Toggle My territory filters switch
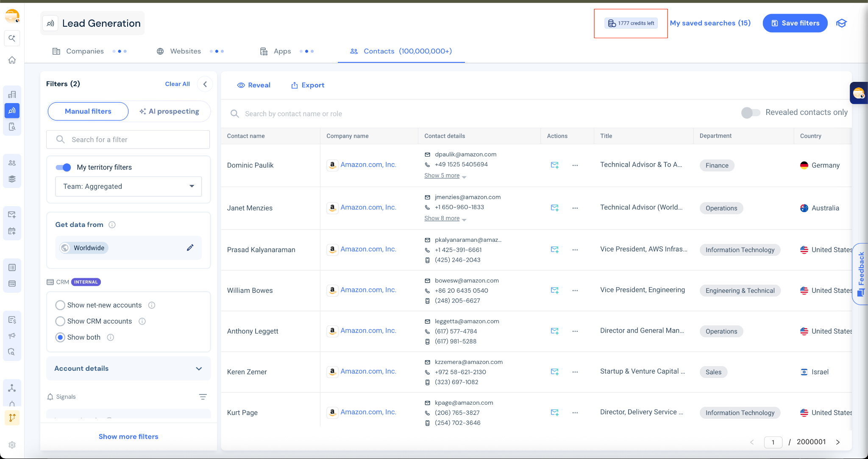This screenshot has height=459, width=868. (x=64, y=167)
